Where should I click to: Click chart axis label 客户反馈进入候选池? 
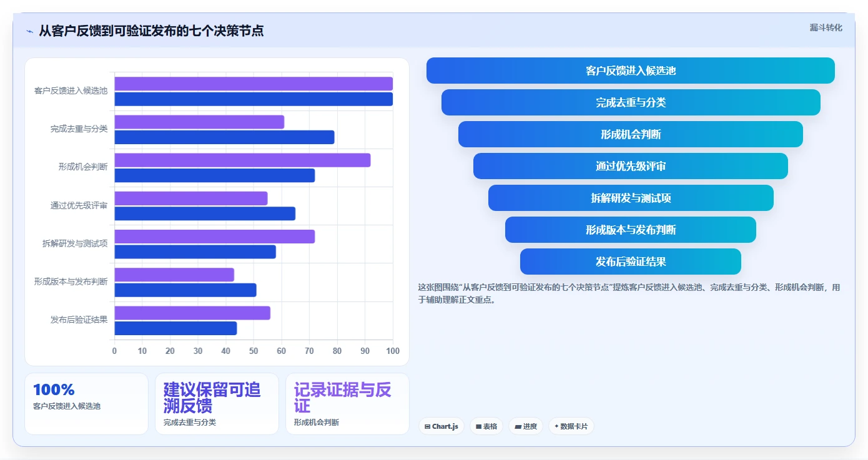(x=71, y=91)
